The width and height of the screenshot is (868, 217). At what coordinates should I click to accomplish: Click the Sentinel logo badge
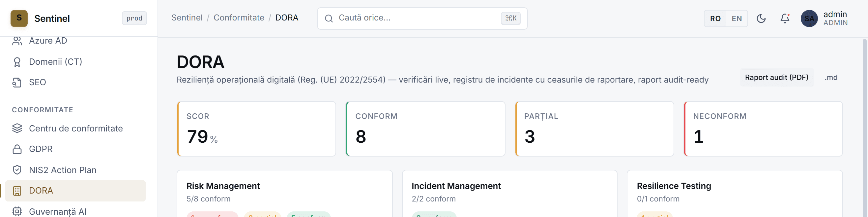coord(19,18)
